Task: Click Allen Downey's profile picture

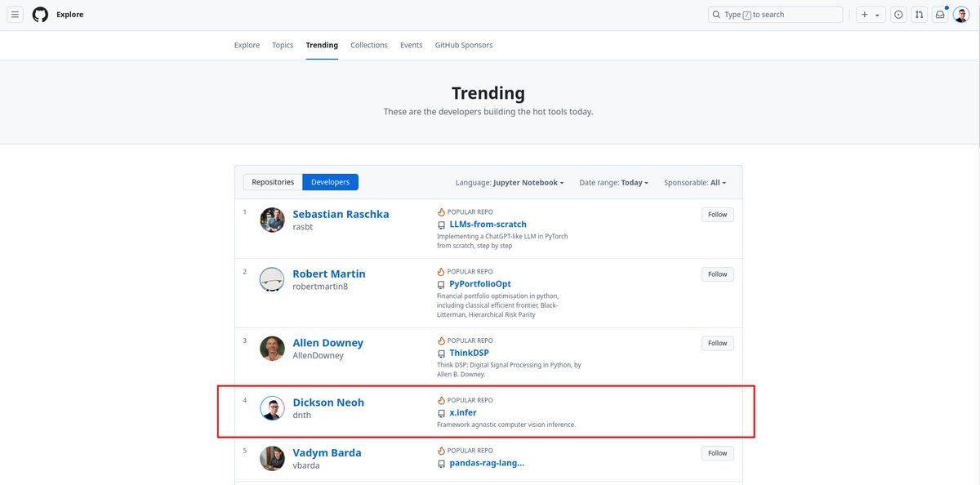Action: [x=272, y=348]
